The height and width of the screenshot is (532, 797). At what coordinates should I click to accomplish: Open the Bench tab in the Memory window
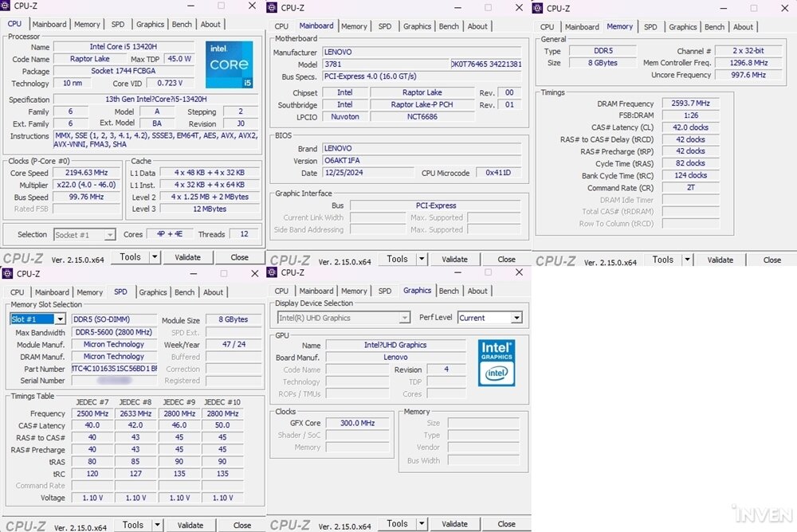[714, 27]
